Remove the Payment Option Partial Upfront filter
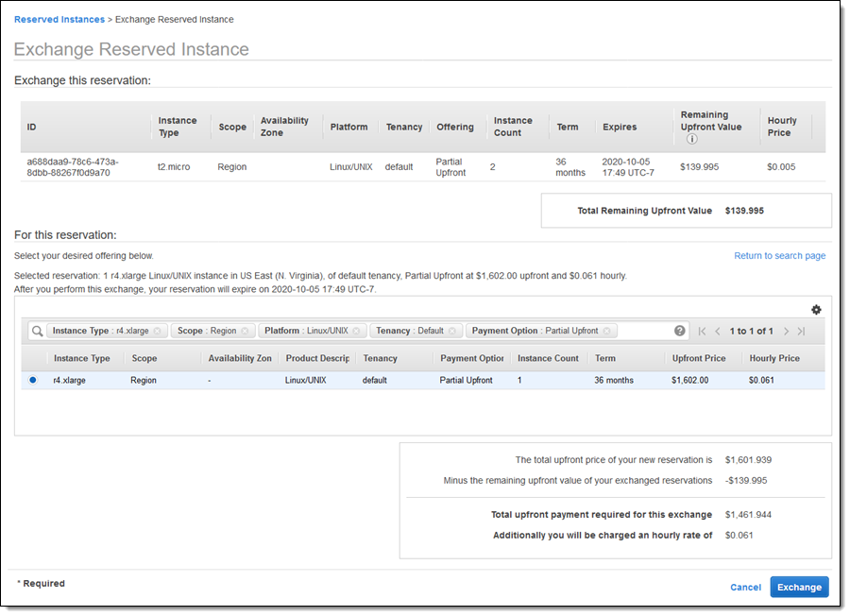The height and width of the screenshot is (616, 850). click(607, 332)
